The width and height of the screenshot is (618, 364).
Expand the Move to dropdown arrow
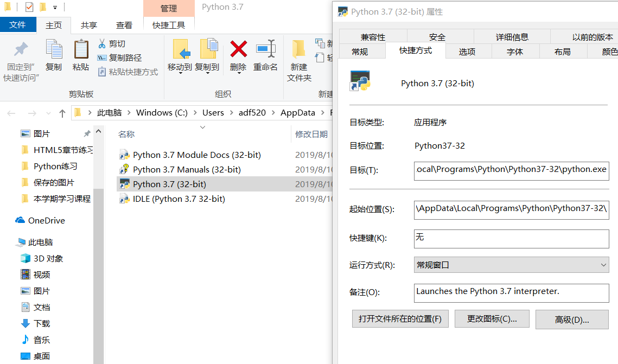click(181, 74)
